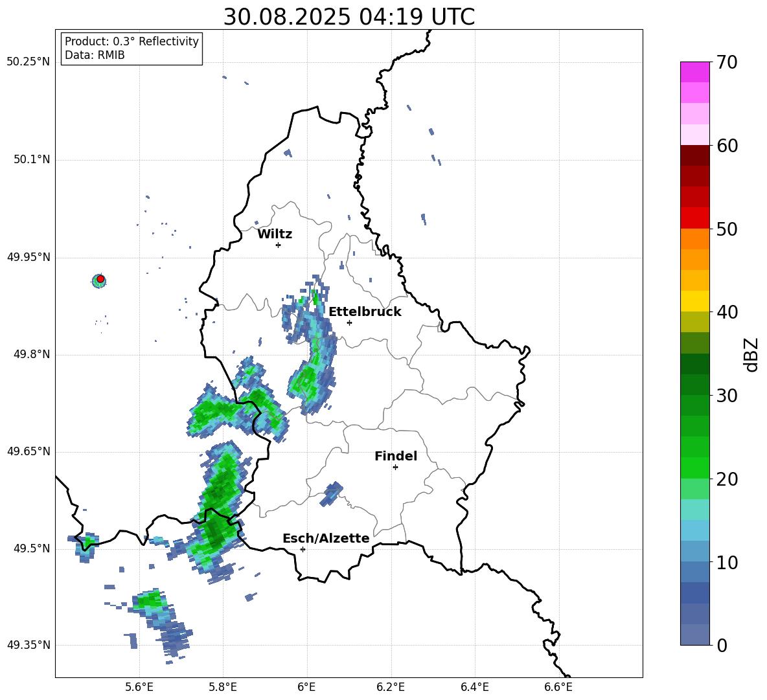Image resolution: width=767 pixels, height=700 pixels.
Task: Click the 50 colorbar tick label
Action: coord(727,229)
